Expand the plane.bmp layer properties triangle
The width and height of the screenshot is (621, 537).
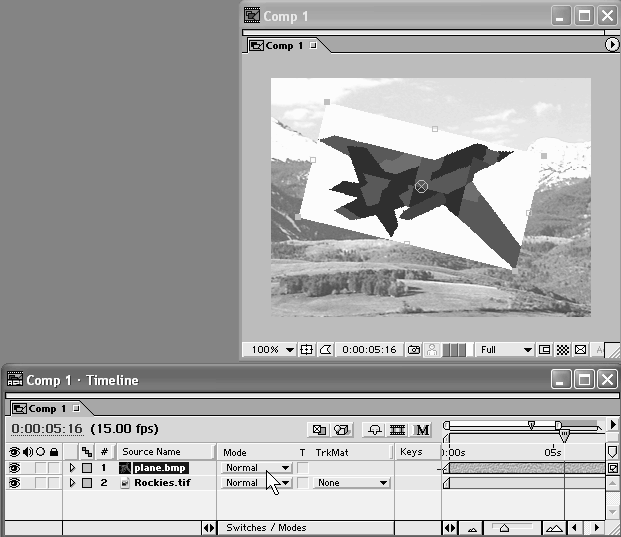pyautogui.click(x=72, y=468)
